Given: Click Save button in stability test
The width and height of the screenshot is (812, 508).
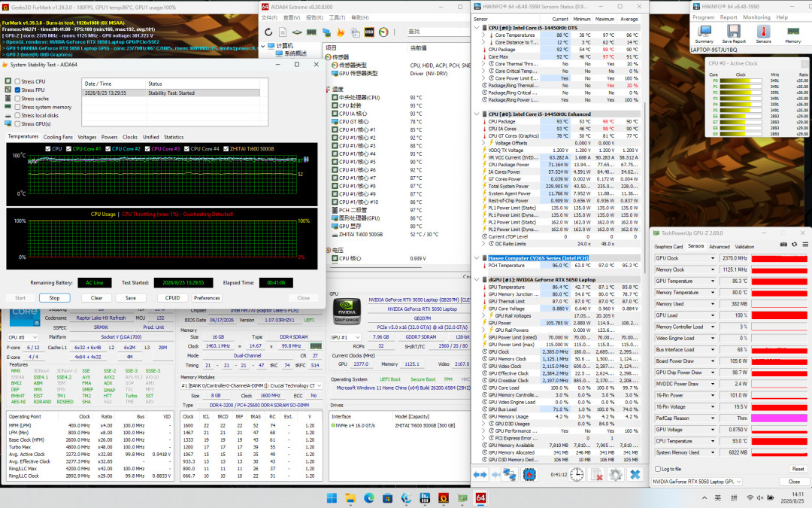Looking at the screenshot, I should (x=131, y=298).
